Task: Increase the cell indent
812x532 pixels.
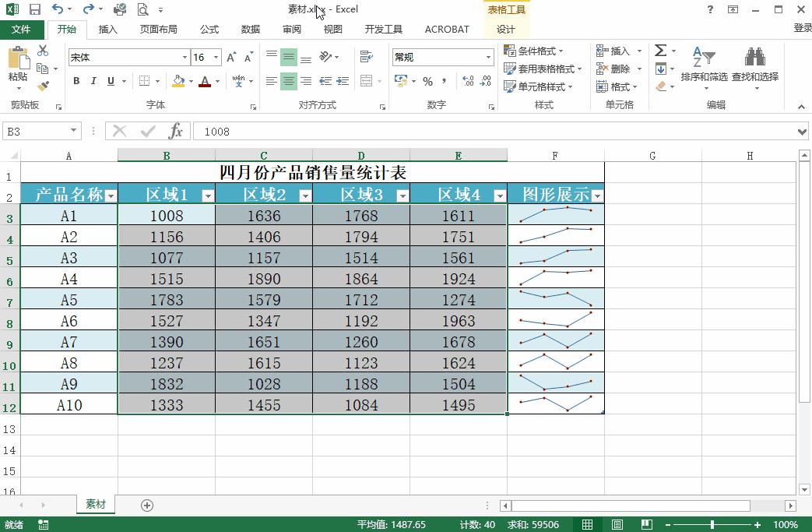Action: pos(343,81)
